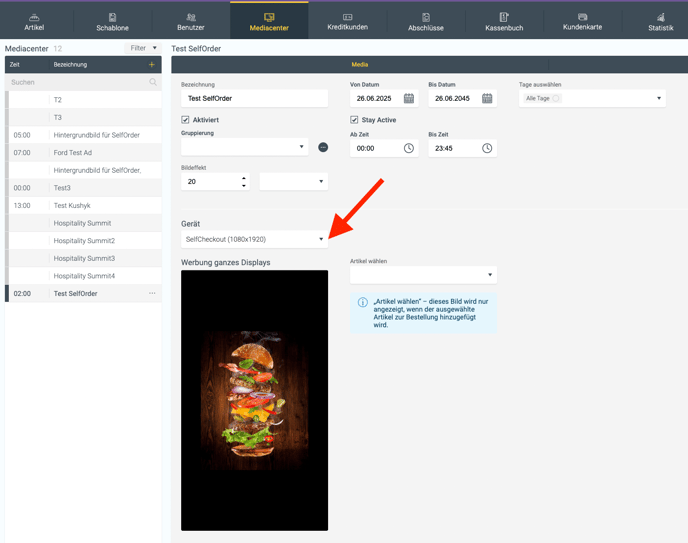The image size is (688, 543).
Task: Open the Schablone section icon
Action: pos(112,18)
